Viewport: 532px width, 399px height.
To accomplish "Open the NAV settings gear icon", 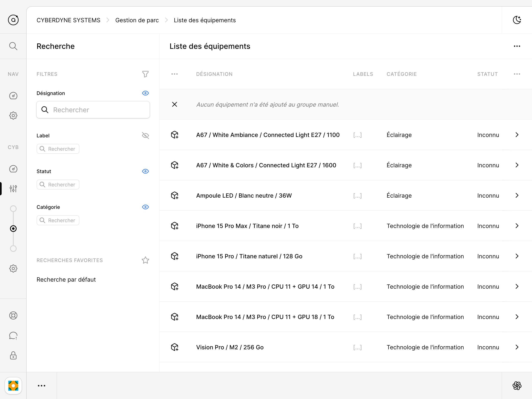I will coord(13,116).
